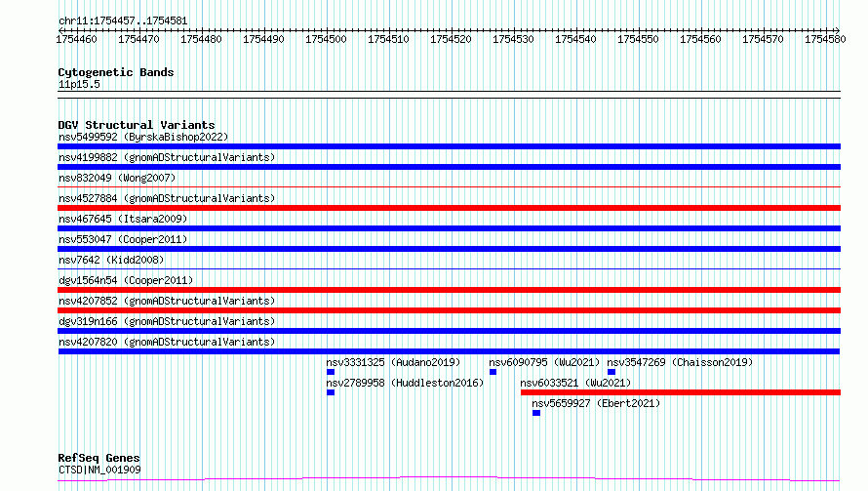The height and width of the screenshot is (491, 868).
Task: Click the small blue marker under nsv5659927
Action: (x=535, y=413)
